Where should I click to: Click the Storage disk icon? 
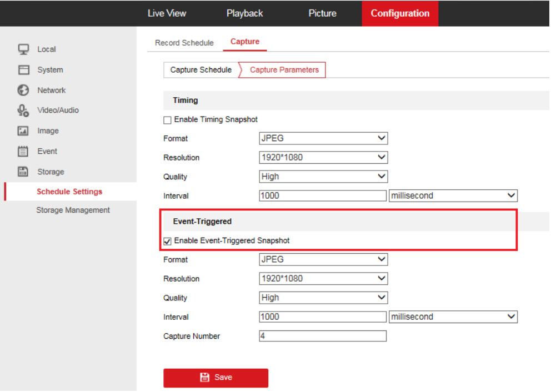(23, 172)
